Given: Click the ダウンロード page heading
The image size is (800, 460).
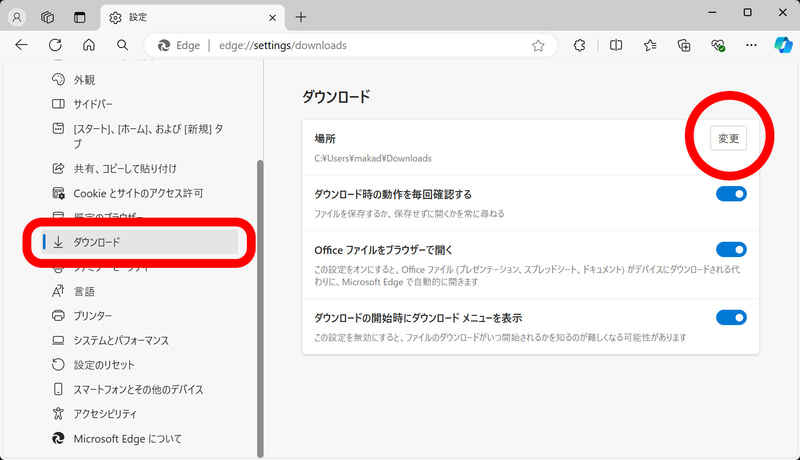Looking at the screenshot, I should pyautogui.click(x=336, y=96).
